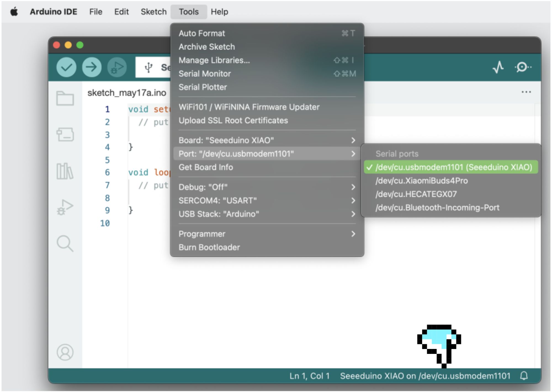The image size is (552, 392).
Task: Choose Archive Sketch menu entry
Action: [x=267, y=47]
